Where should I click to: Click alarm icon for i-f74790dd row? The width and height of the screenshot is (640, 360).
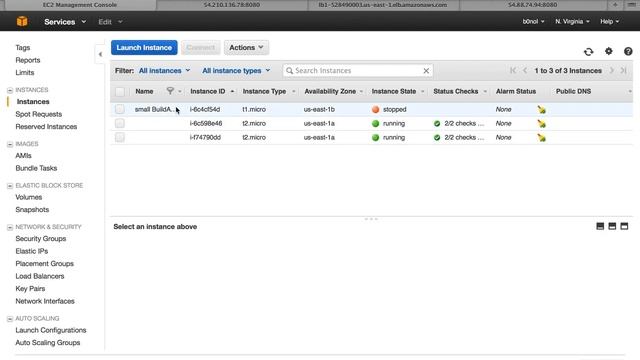541,138
